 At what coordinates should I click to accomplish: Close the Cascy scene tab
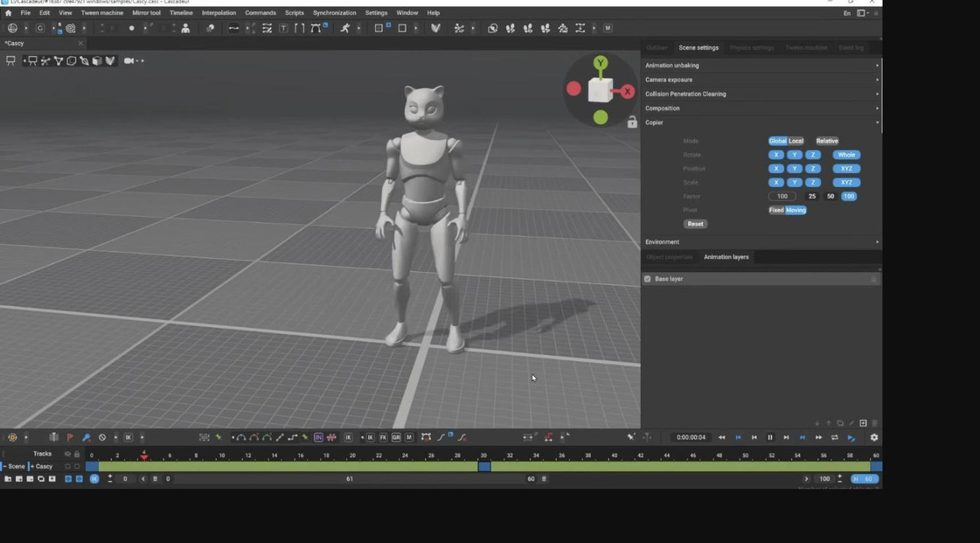[x=80, y=44]
